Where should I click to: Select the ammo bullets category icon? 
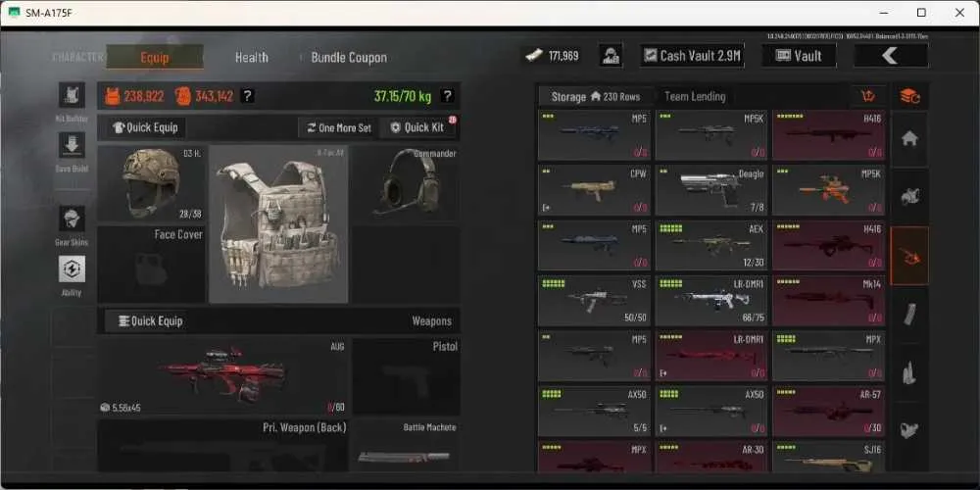(x=909, y=373)
